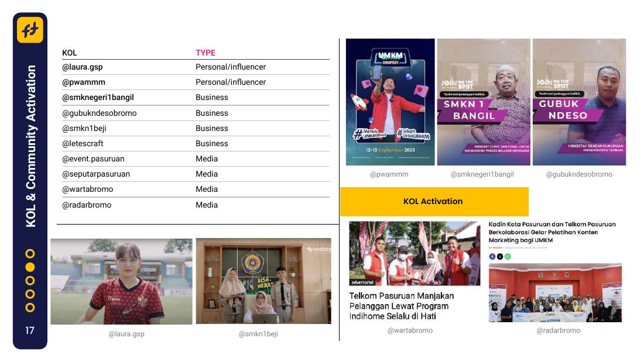
Task: Click page number 17 in the sidebar
Action: [30, 330]
